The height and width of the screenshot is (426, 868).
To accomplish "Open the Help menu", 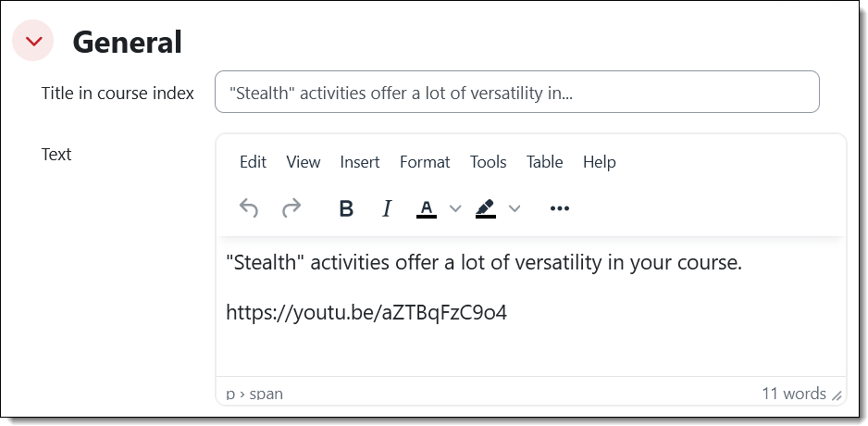I will point(599,162).
